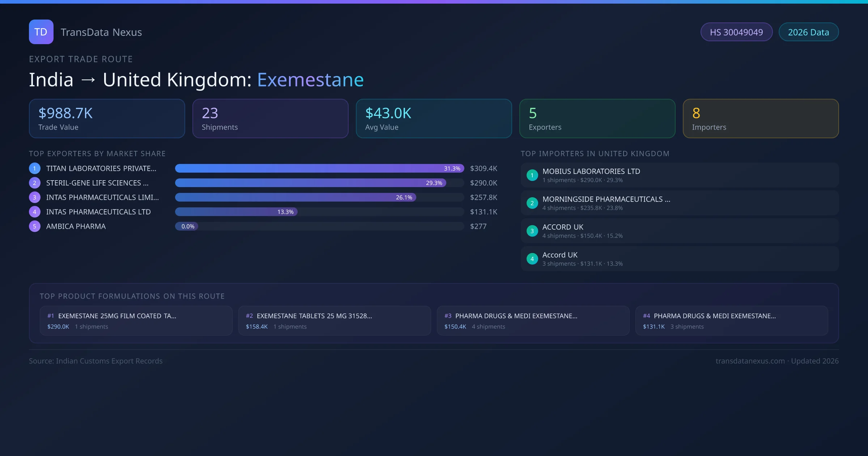
Task: Select the Morningside Pharmaceuticals importer row
Action: click(x=680, y=203)
